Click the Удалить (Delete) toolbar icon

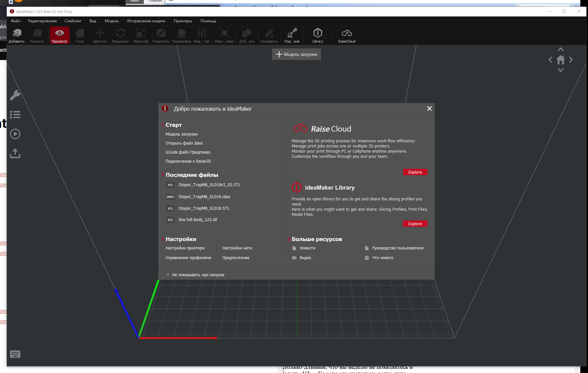tap(37, 35)
